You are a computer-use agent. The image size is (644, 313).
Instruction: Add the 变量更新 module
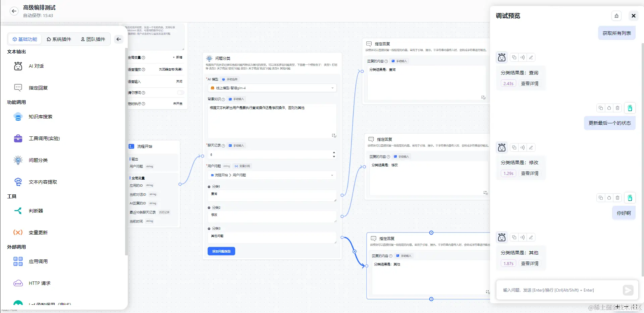click(x=38, y=233)
